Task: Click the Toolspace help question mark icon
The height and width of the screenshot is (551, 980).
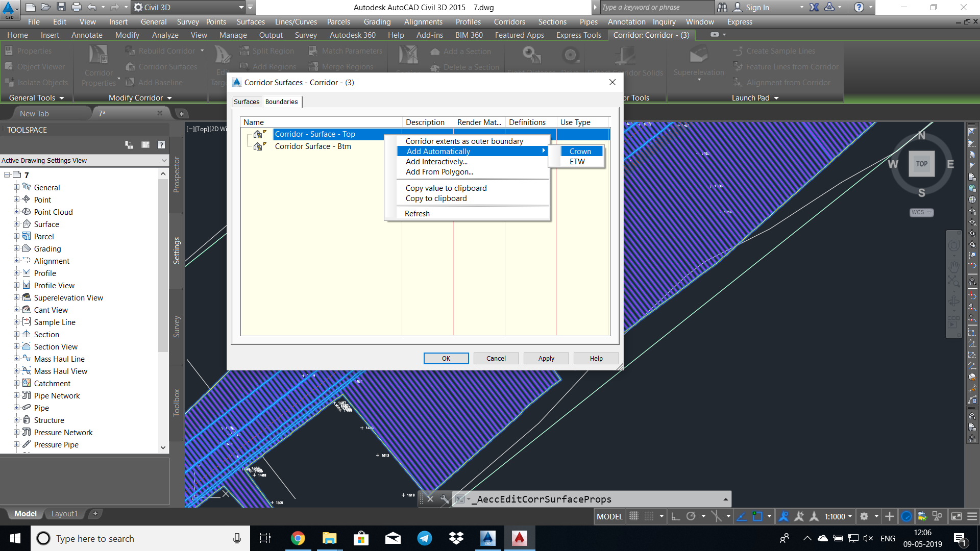Action: [x=161, y=144]
